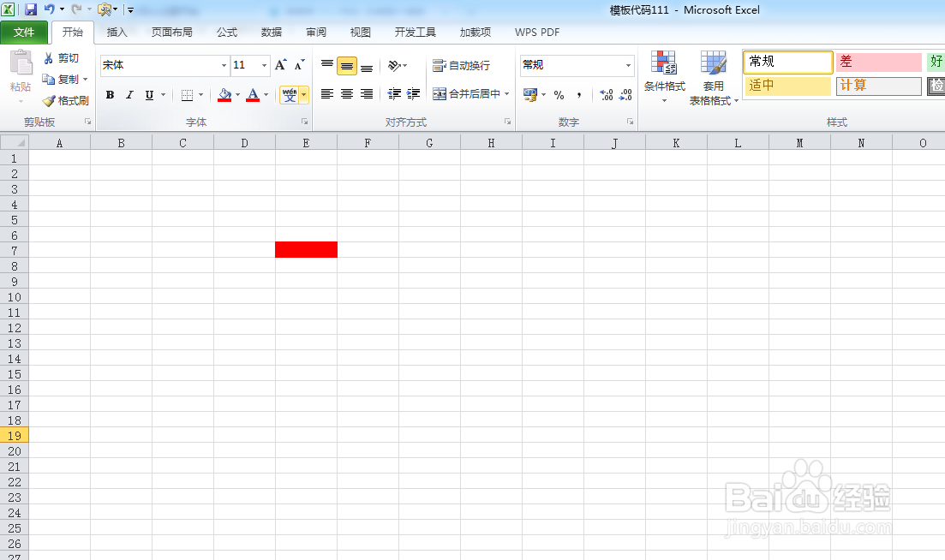The image size is (945, 560).
Task: Toggle bottom vertical alignment
Action: [x=367, y=65]
